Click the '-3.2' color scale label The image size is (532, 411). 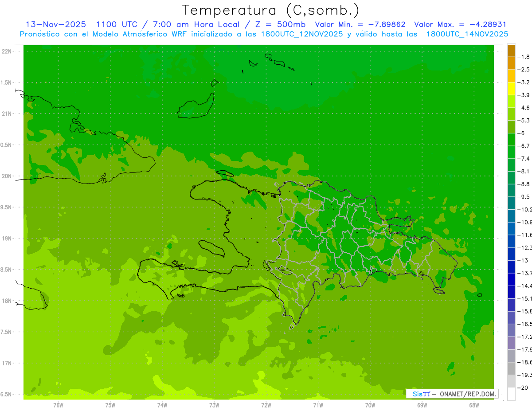(x=523, y=82)
